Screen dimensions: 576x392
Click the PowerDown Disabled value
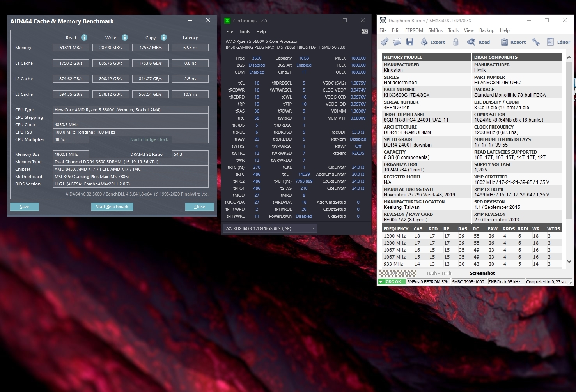tap(304, 216)
